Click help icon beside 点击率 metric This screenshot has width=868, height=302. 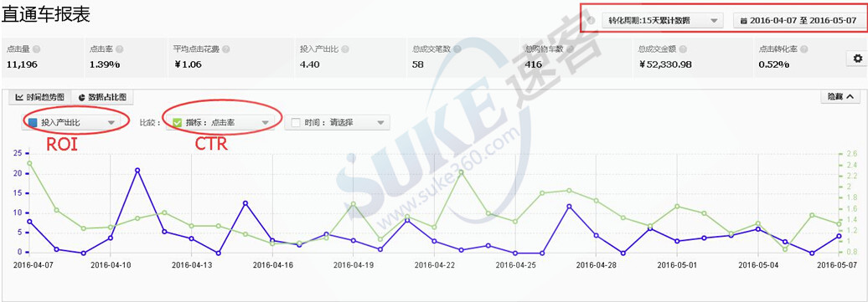pos(120,49)
